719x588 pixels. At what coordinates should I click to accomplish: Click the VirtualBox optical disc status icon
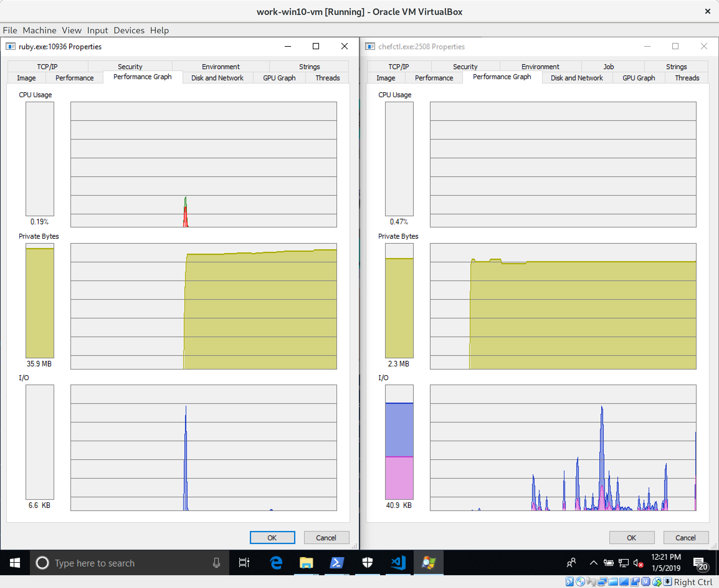click(x=580, y=581)
